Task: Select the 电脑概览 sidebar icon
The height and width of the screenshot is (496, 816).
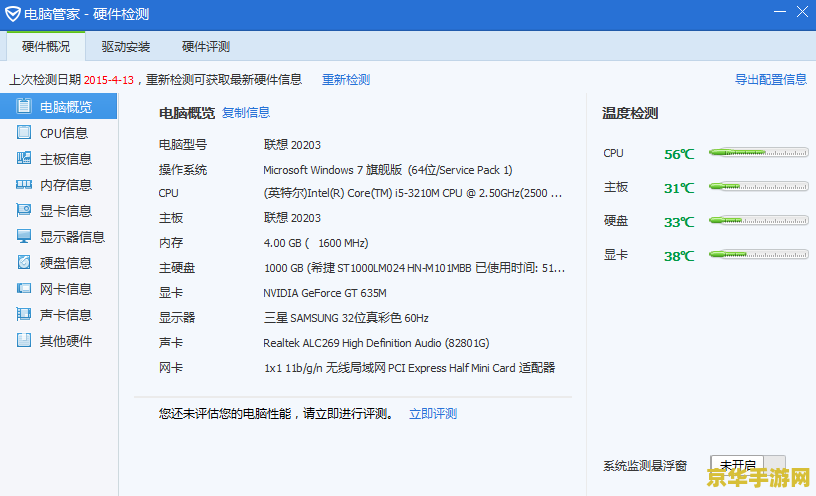Action: 23,106
